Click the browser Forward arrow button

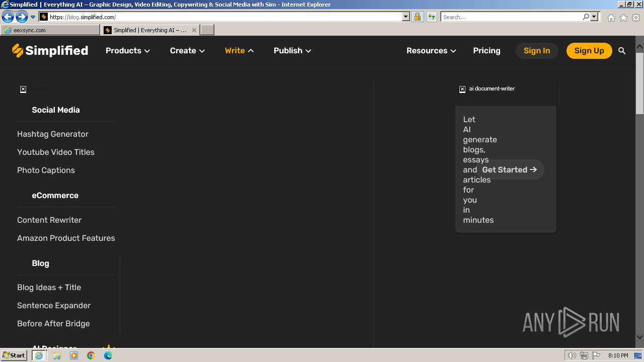(22, 17)
